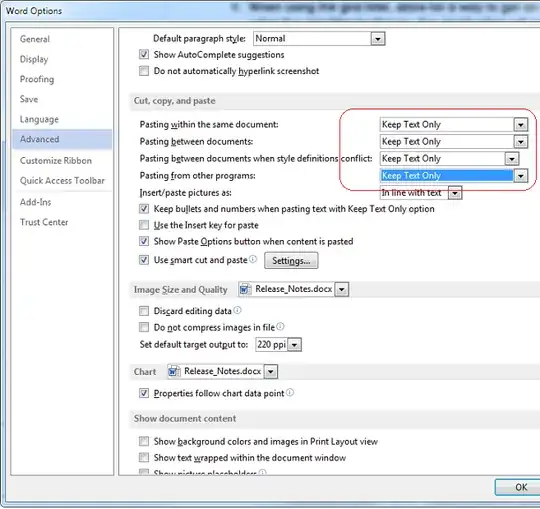The image size is (540, 509).
Task: Open Pasting within the same document dropdown
Action: (521, 124)
